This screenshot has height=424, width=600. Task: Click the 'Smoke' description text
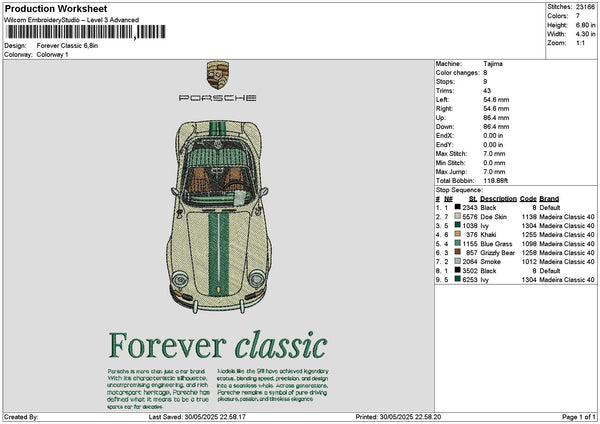point(491,262)
